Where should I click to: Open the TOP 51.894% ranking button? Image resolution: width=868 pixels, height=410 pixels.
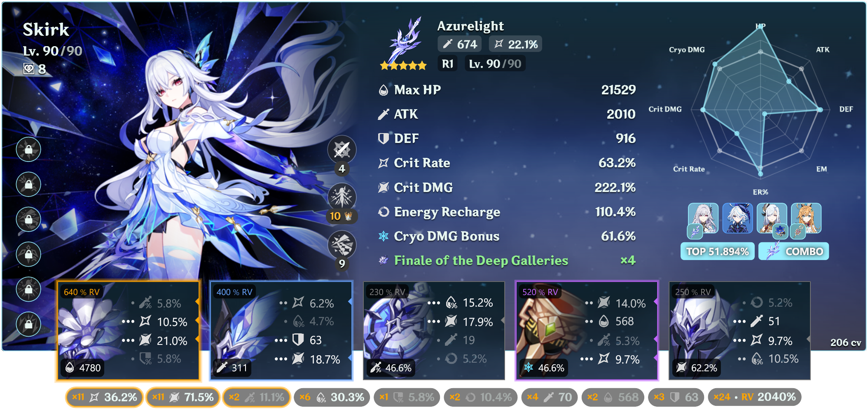pyautogui.click(x=717, y=251)
